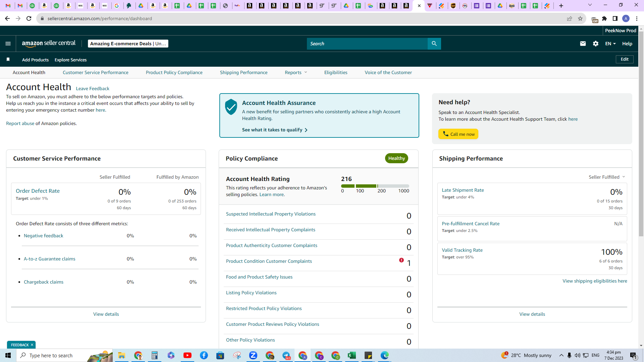Screen dimensions: 644x362
Task: Click the Call me now button
Action: [458, 134]
